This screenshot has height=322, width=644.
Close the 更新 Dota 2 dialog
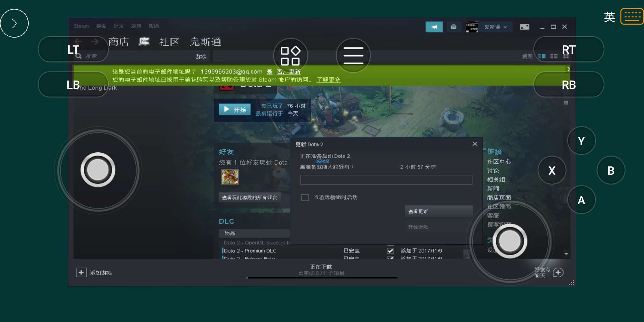475,144
